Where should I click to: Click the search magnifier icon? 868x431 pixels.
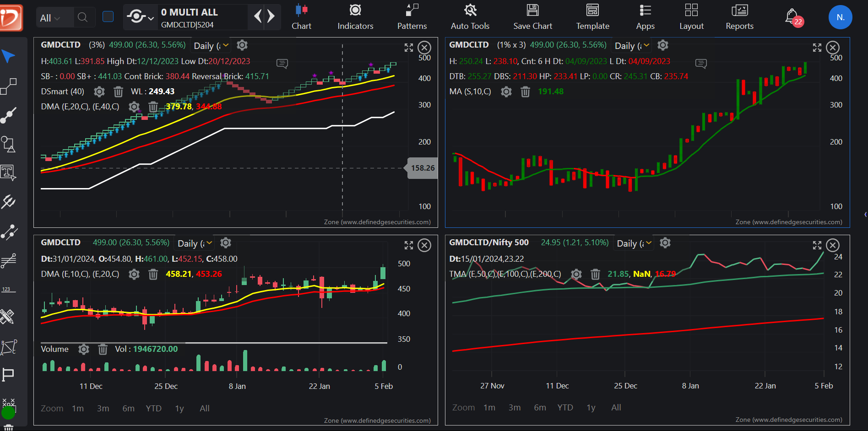click(x=83, y=17)
